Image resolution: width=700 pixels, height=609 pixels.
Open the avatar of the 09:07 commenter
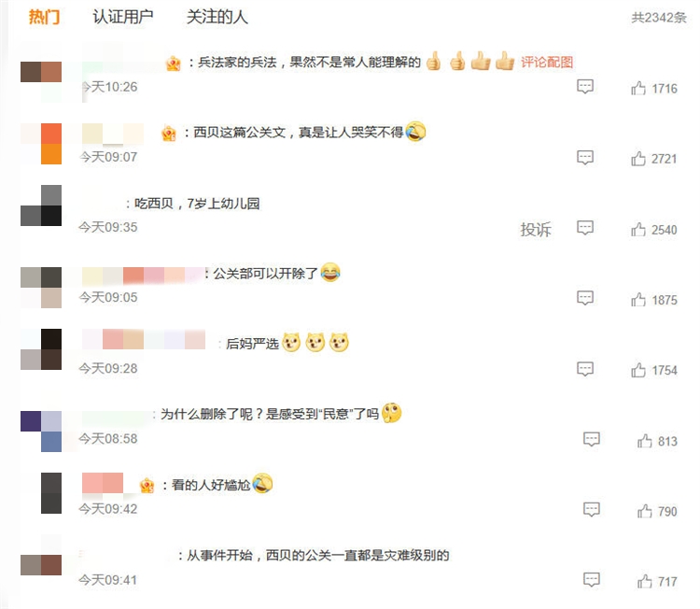point(41,144)
